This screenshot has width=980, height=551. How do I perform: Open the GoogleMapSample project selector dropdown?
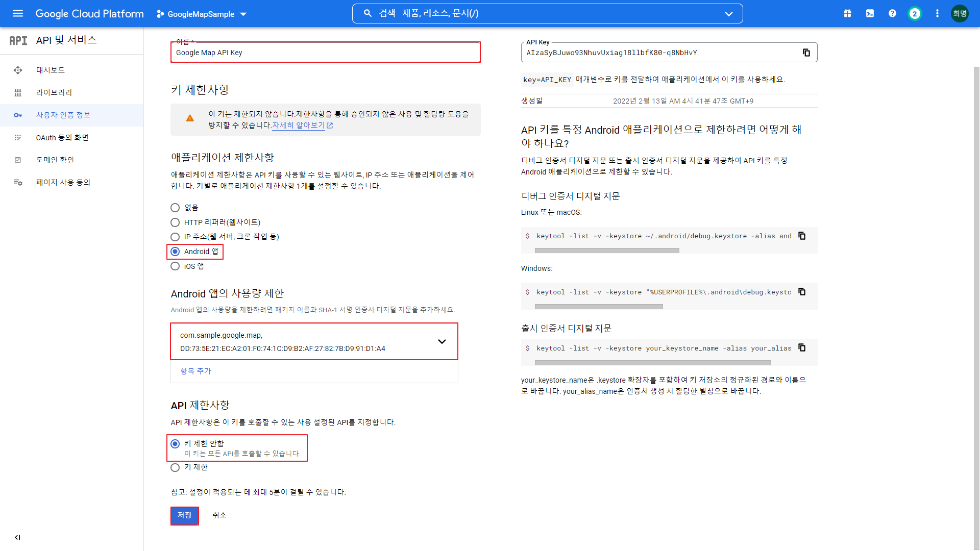pyautogui.click(x=202, y=14)
